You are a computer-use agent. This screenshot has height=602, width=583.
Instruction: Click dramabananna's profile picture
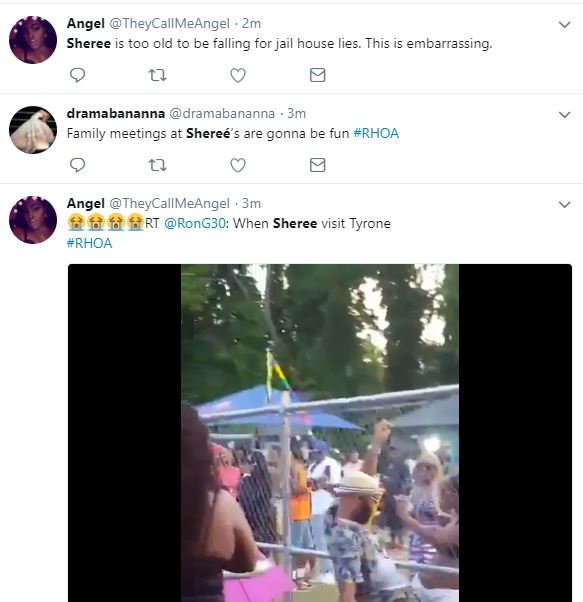pyautogui.click(x=33, y=130)
